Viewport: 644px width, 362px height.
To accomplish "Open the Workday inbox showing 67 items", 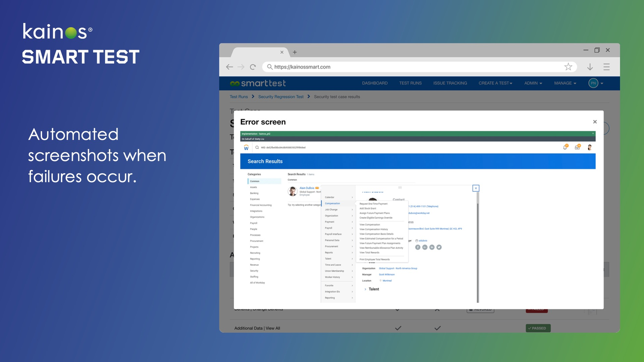I will (x=577, y=147).
